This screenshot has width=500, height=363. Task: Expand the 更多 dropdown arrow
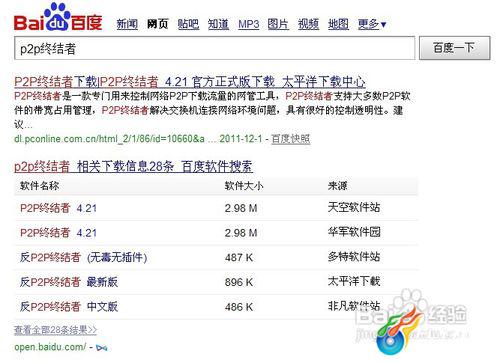pyautogui.click(x=383, y=25)
